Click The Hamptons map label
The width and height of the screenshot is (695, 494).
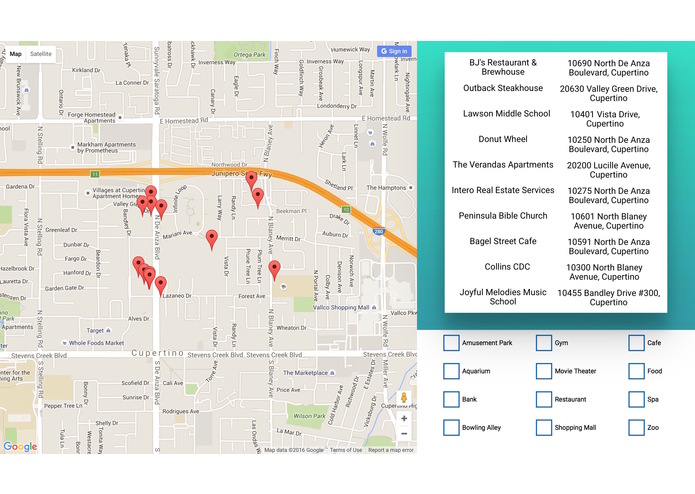click(386, 188)
